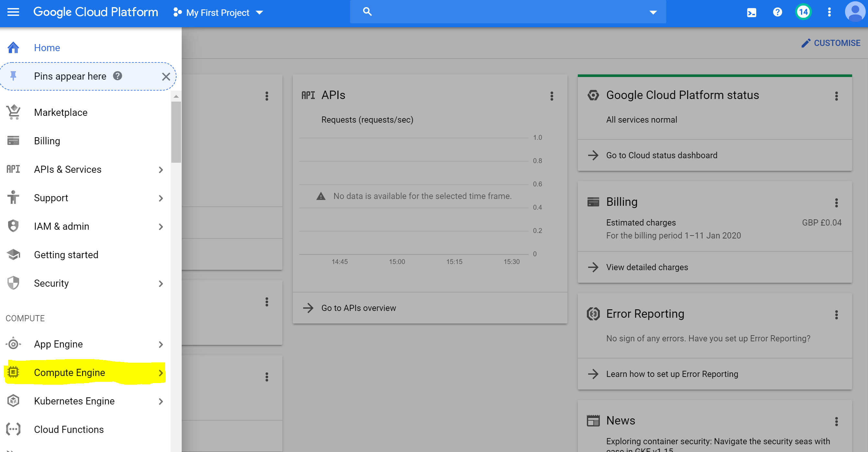The image size is (868, 452).
Task: Expand Support submenu chevron
Action: (161, 198)
